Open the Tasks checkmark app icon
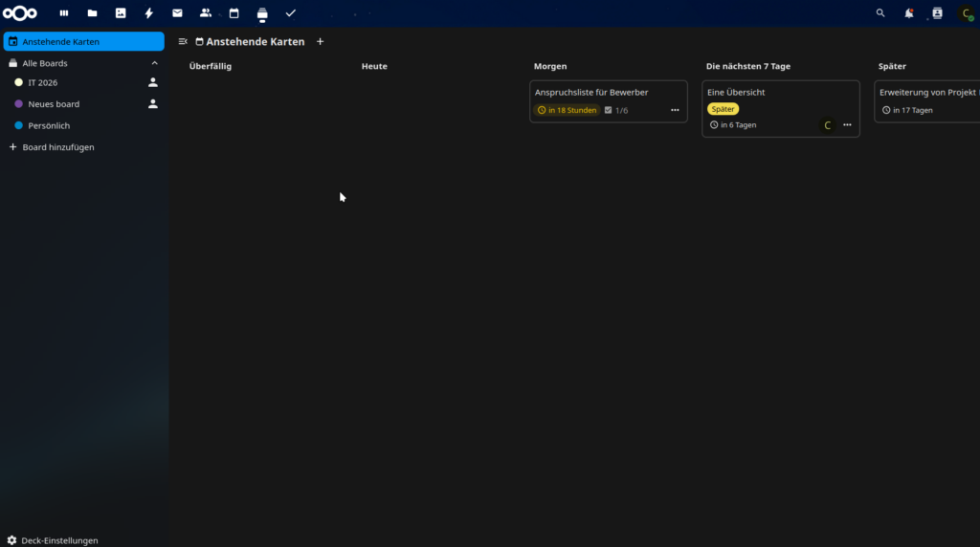This screenshot has height=547, width=980. (x=290, y=13)
